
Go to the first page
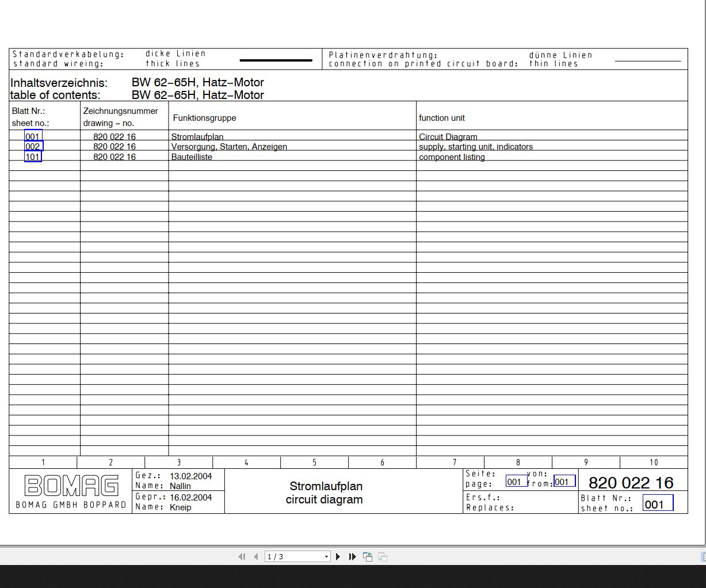pos(242,556)
